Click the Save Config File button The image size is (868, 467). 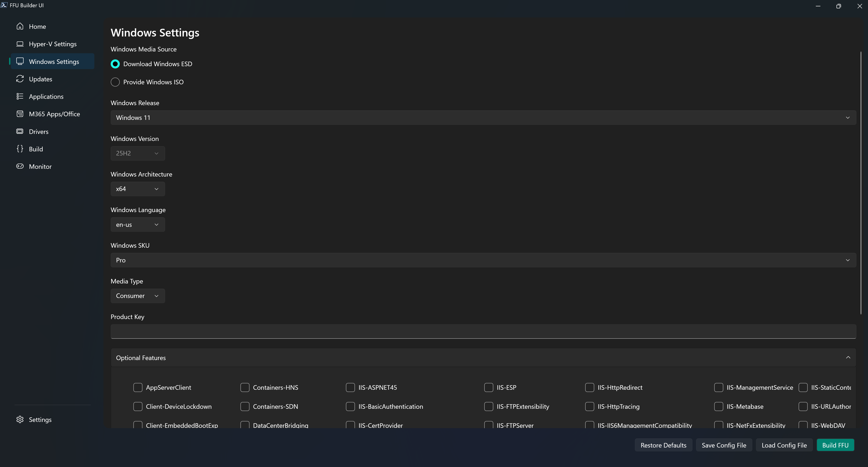(724, 445)
